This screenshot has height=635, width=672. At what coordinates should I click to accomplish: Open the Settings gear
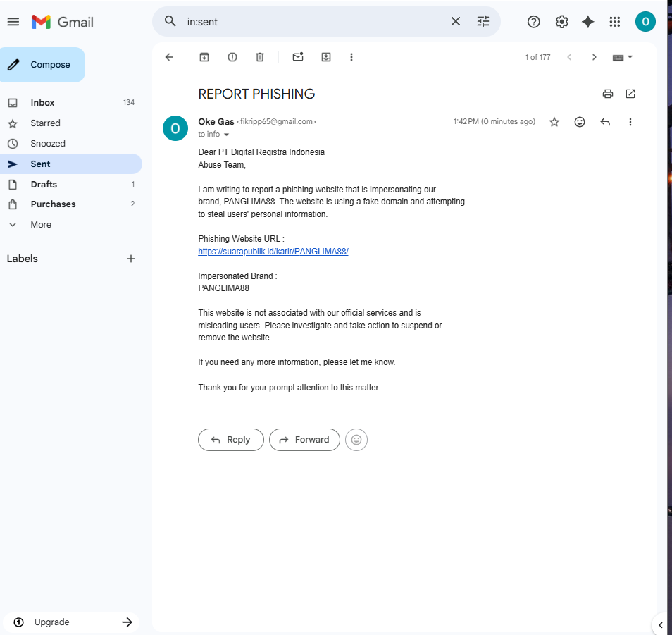click(x=561, y=22)
